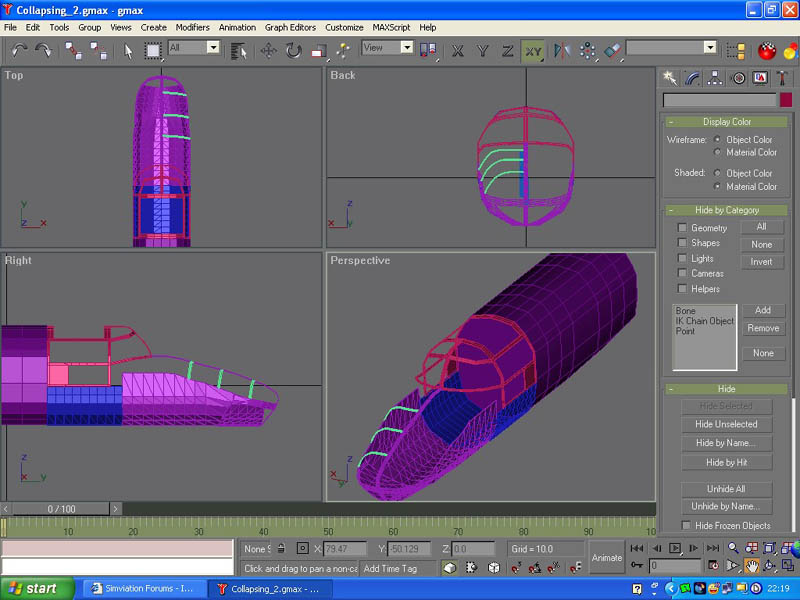The width and height of the screenshot is (800, 600).
Task: Click the Unhide All button
Action: 726,489
